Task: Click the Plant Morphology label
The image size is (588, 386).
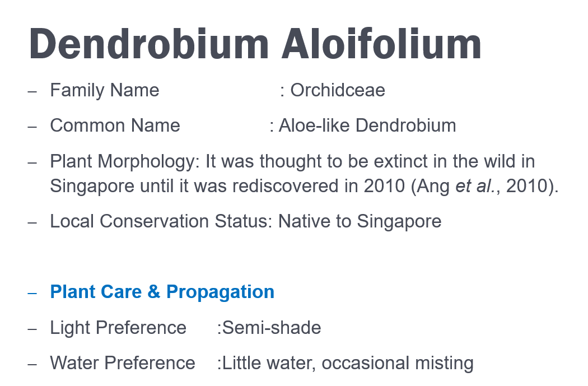Action: (x=125, y=162)
